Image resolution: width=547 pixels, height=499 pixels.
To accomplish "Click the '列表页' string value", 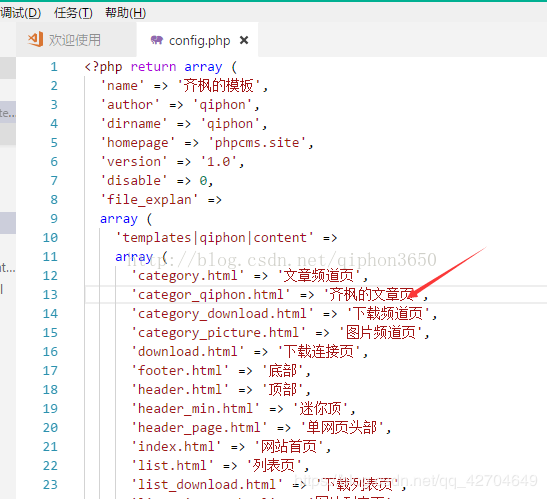I will [x=274, y=466].
